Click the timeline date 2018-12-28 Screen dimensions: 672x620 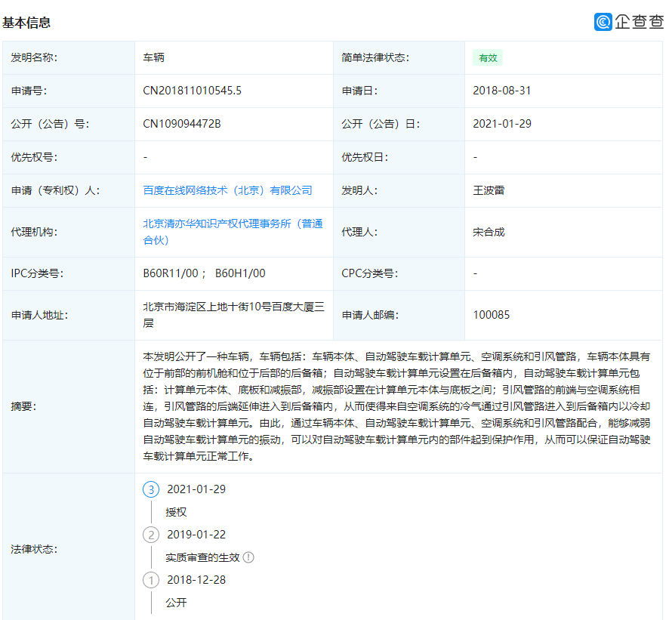pos(196,580)
